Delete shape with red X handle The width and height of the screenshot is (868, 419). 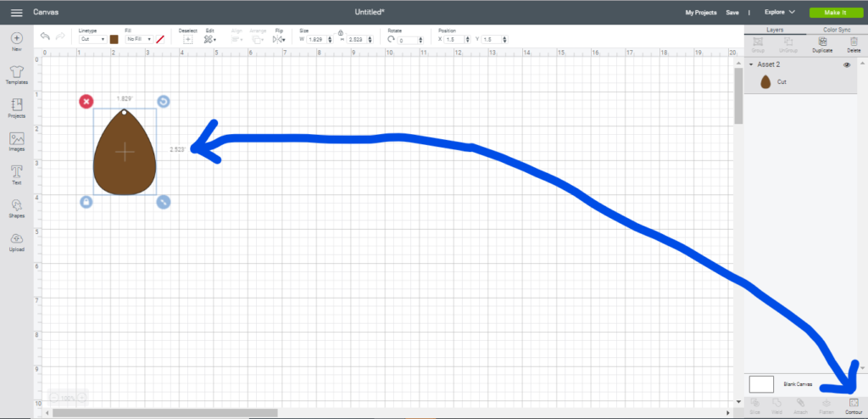[x=86, y=102]
